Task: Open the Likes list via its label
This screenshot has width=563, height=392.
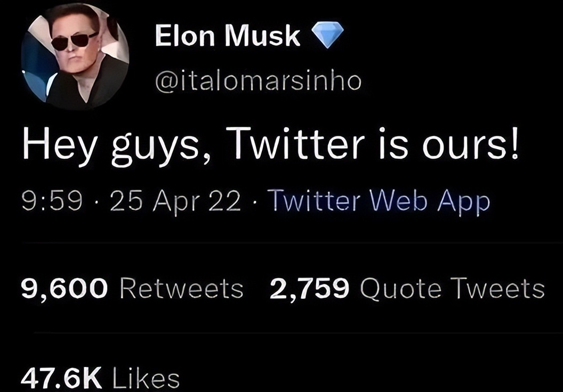Action: click(147, 378)
